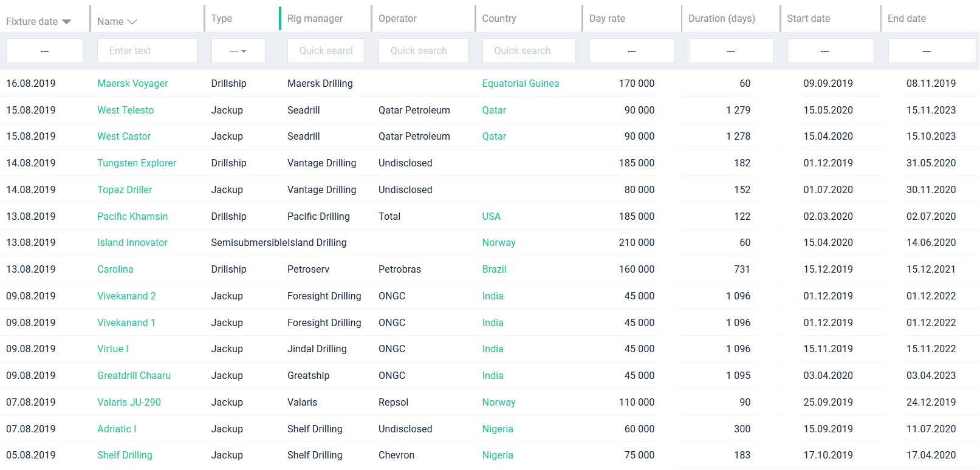This screenshot has height=470, width=980.
Task: Select the Chevron operator cell
Action: (397, 455)
